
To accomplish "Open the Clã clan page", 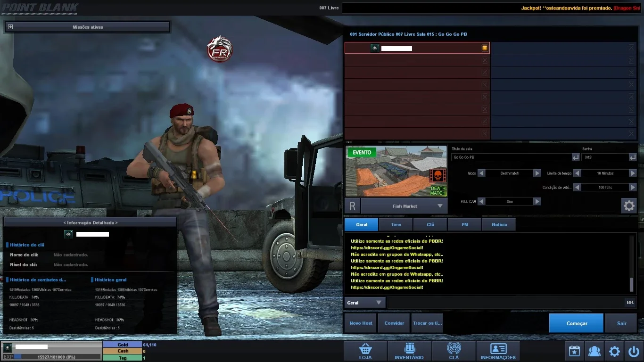I will tap(454, 352).
